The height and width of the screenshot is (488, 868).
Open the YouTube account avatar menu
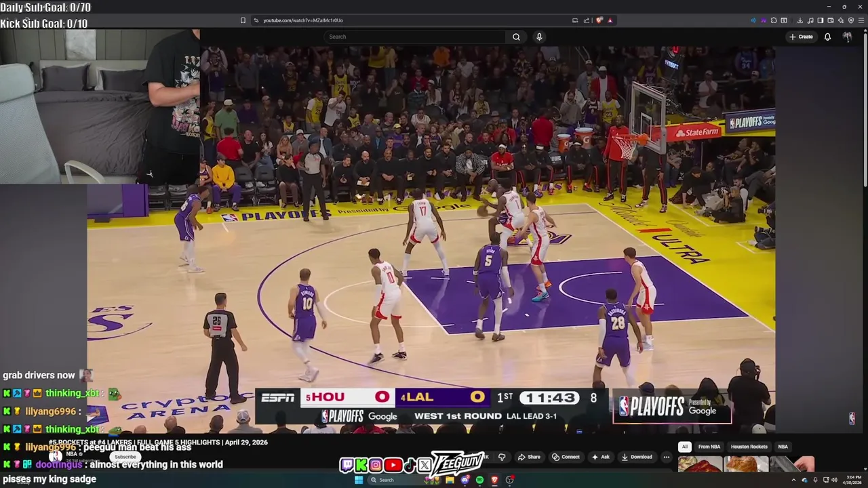coord(847,37)
